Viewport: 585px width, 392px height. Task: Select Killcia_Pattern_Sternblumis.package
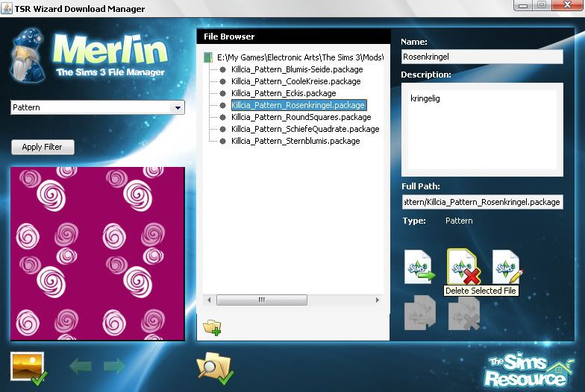tap(295, 141)
